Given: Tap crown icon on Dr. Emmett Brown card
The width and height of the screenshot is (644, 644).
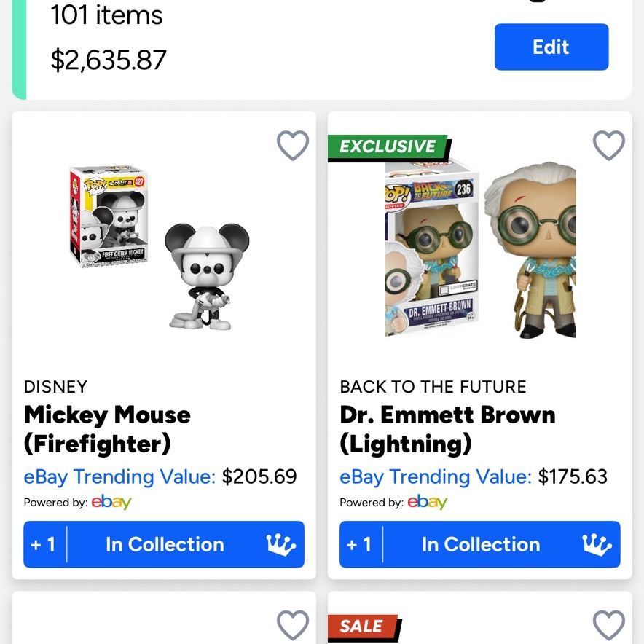Looking at the screenshot, I should 597,545.
